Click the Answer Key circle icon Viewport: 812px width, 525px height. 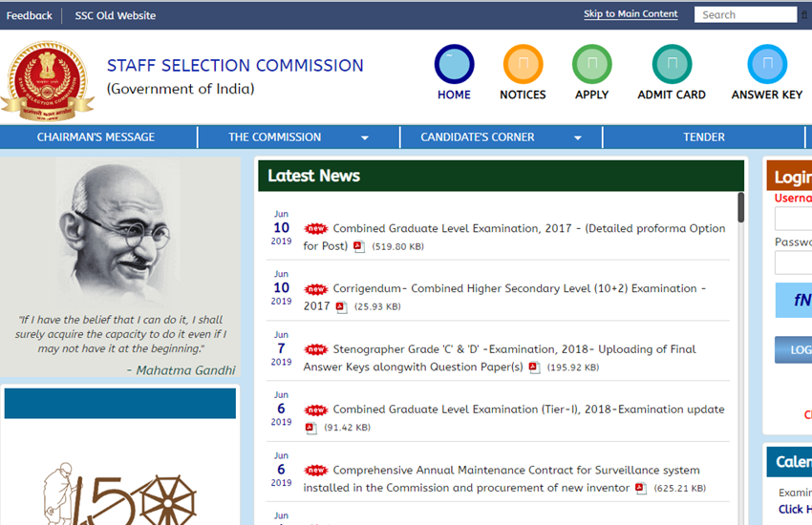click(x=767, y=65)
